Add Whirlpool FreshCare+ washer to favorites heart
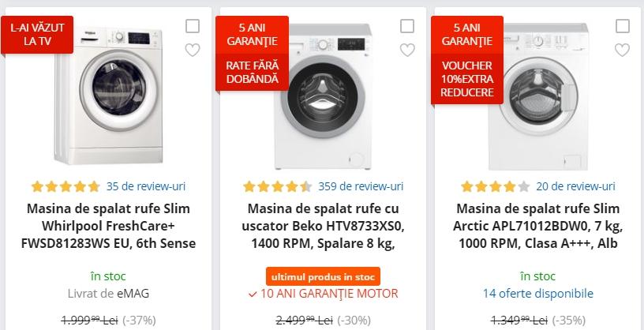The image size is (644, 330). pyautogui.click(x=193, y=51)
